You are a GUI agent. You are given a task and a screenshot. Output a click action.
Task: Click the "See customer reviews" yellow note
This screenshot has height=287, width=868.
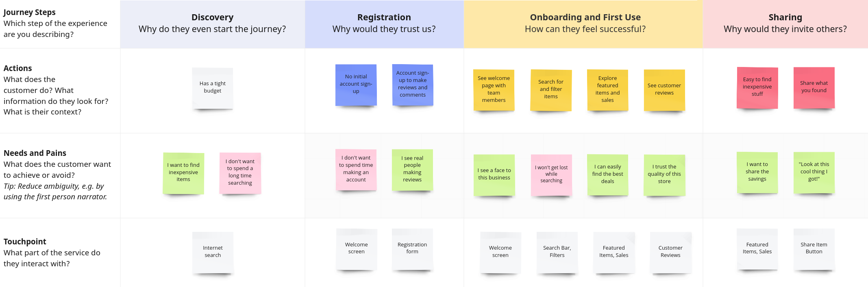(x=664, y=90)
